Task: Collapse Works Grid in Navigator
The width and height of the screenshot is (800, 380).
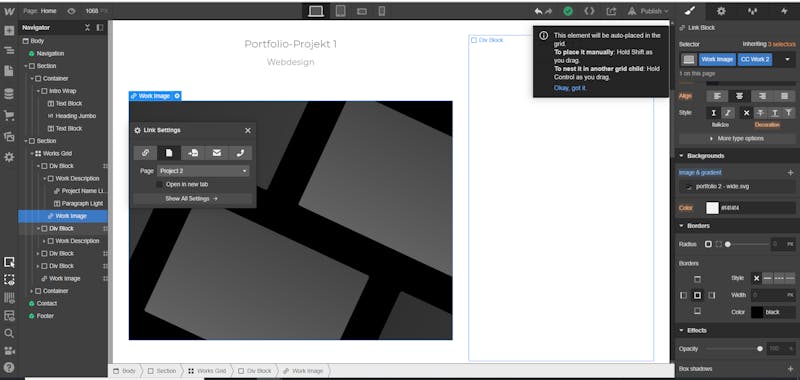Action: click(32, 154)
